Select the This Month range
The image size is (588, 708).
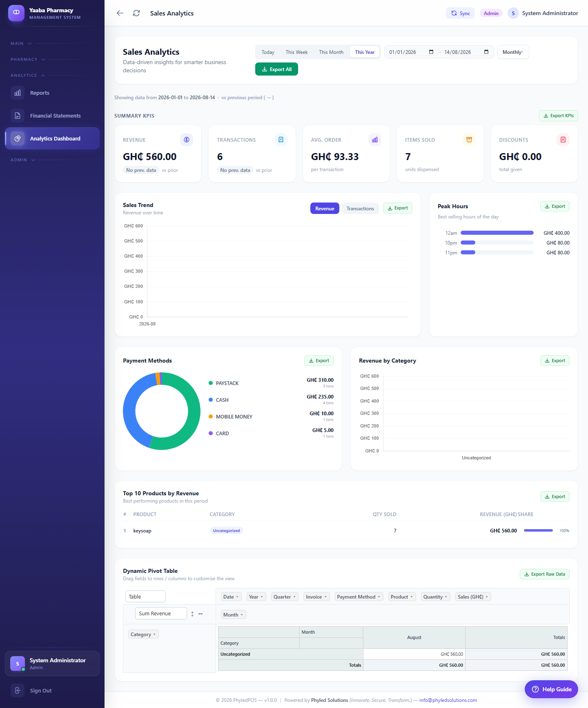click(x=331, y=52)
